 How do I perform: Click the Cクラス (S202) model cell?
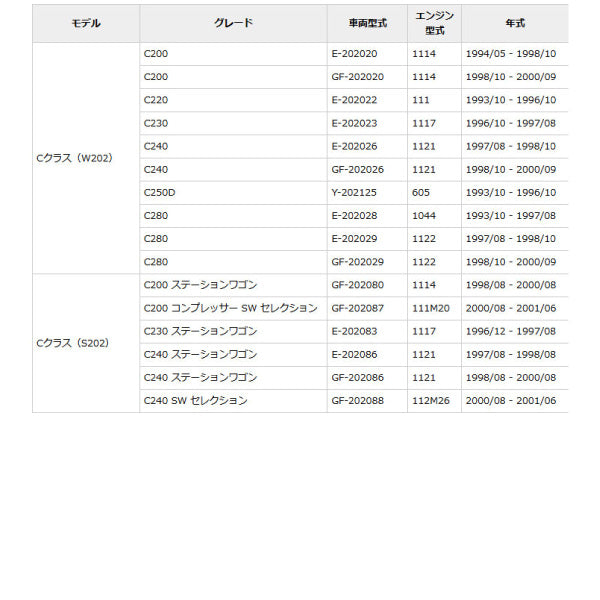point(73,342)
